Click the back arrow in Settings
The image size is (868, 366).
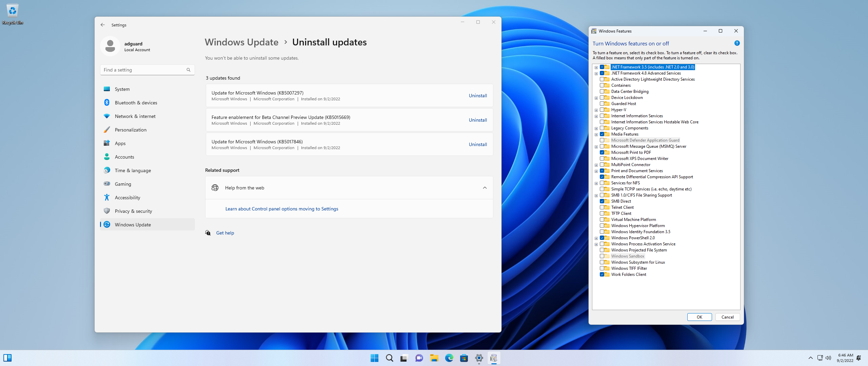click(103, 25)
